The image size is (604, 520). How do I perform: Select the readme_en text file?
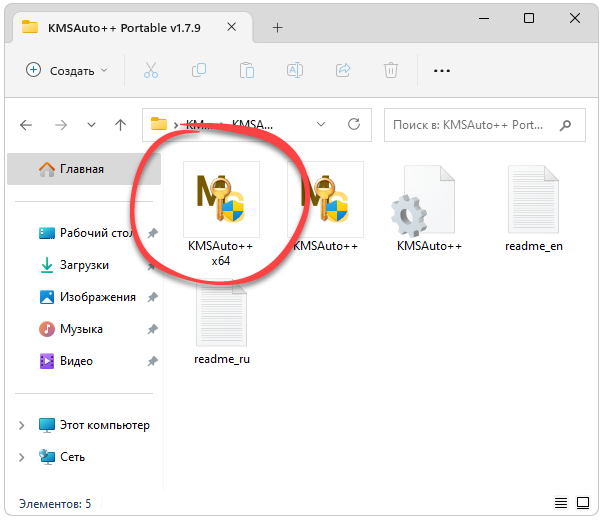coord(534,208)
